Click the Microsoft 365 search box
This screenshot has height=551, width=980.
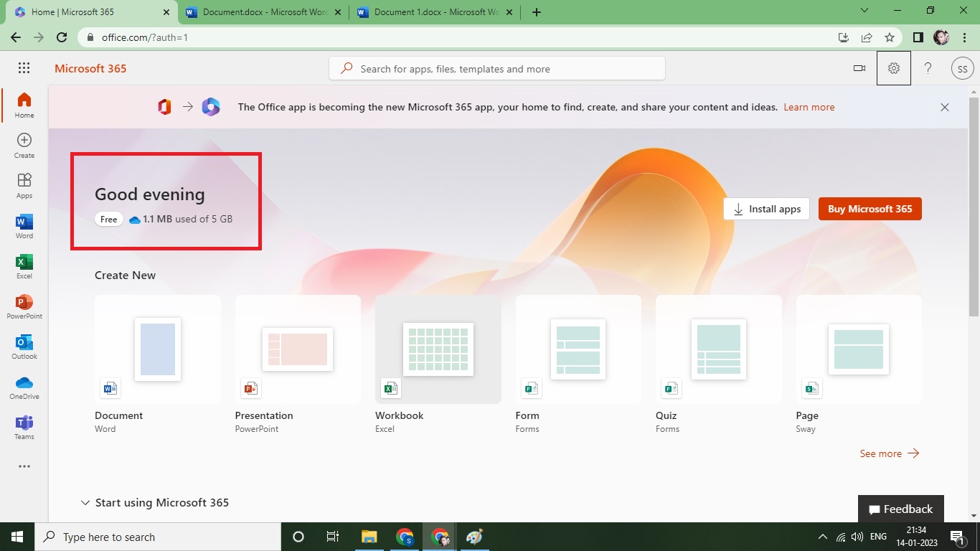point(497,69)
